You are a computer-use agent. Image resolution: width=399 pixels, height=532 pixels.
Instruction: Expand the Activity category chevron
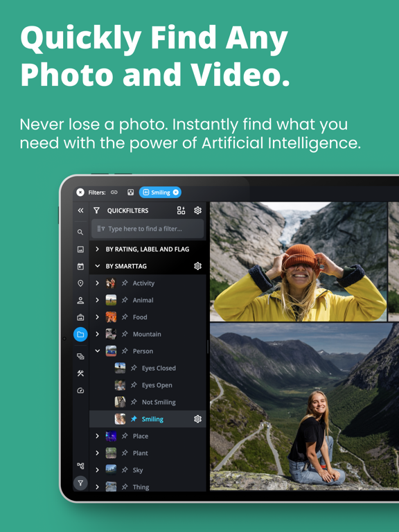(97, 283)
